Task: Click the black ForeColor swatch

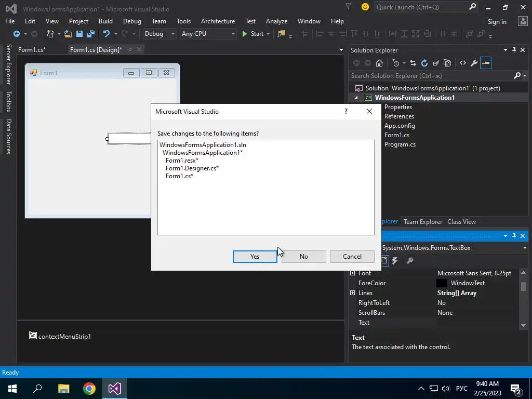Action: (x=442, y=283)
